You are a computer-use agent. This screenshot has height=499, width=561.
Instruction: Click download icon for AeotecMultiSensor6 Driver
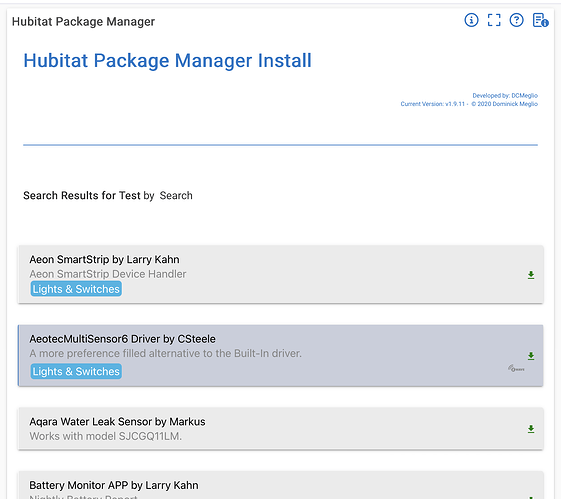[531, 356]
